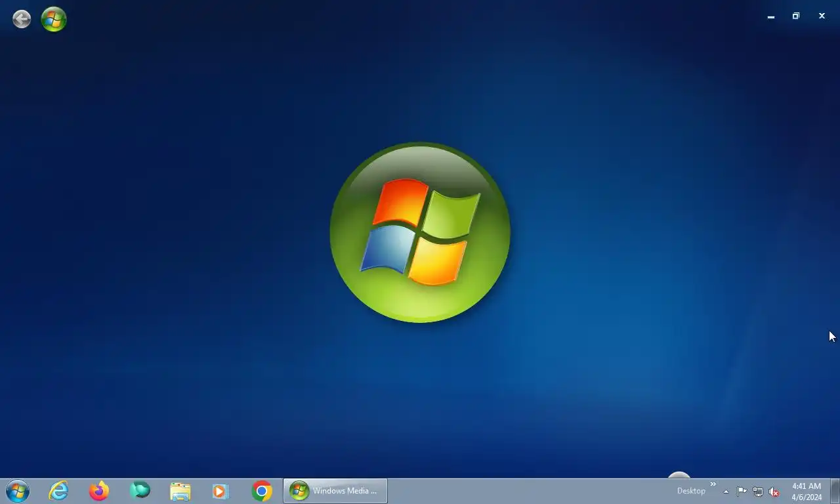
Task: Launch Internet Explorer from the taskbar
Action: coord(58,491)
